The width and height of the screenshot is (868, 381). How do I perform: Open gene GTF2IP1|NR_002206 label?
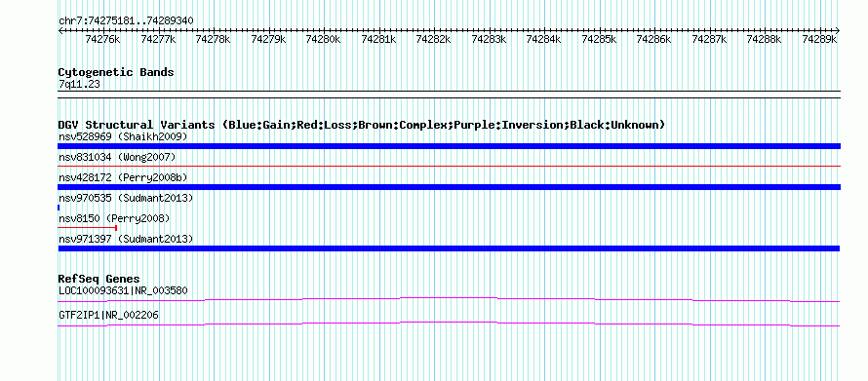[108, 315]
